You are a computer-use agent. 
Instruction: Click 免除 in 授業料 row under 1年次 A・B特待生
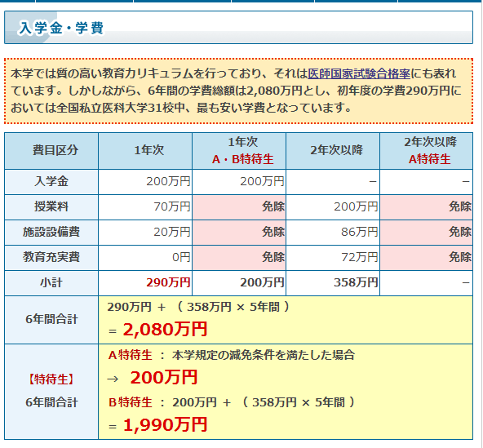coord(239,206)
